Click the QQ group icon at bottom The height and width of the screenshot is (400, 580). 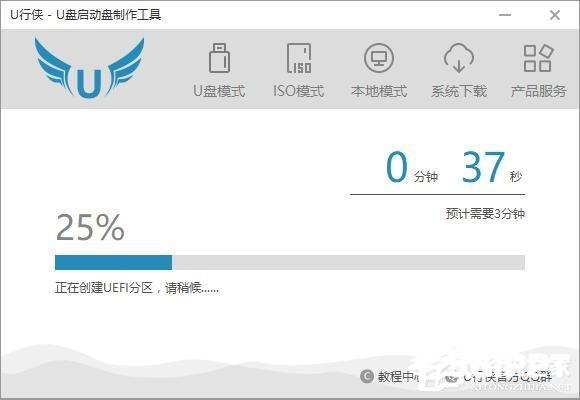pos(451,377)
